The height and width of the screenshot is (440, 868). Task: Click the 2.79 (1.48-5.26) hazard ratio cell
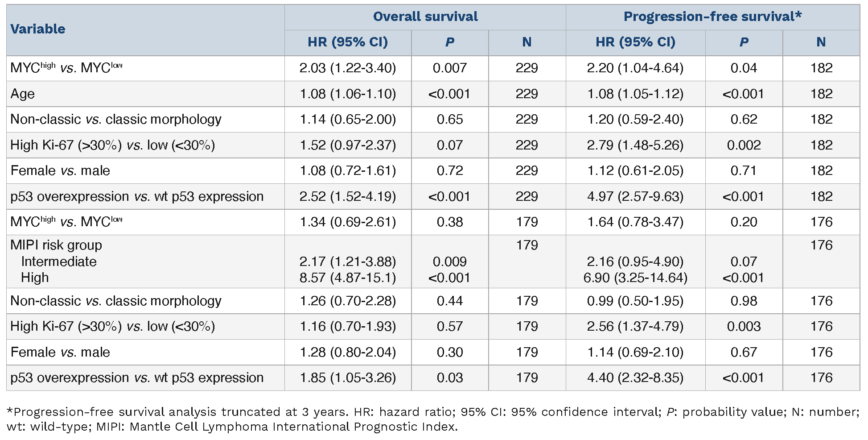pos(635,145)
